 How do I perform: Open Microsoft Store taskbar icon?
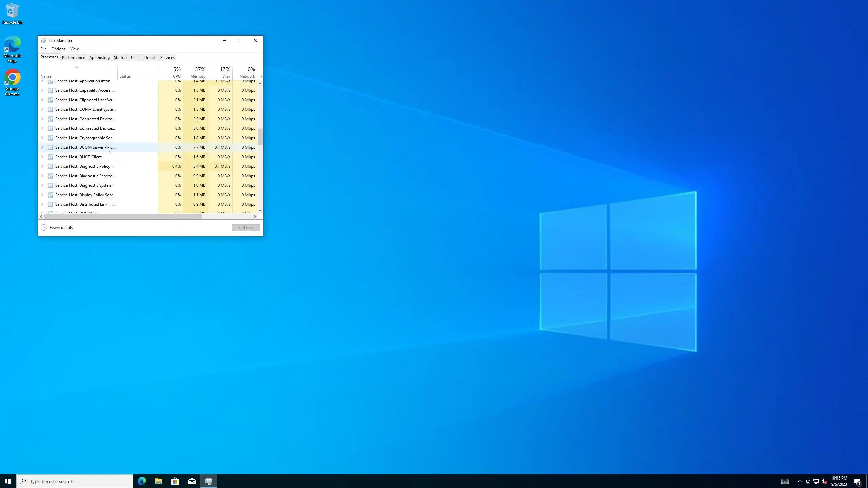click(175, 481)
